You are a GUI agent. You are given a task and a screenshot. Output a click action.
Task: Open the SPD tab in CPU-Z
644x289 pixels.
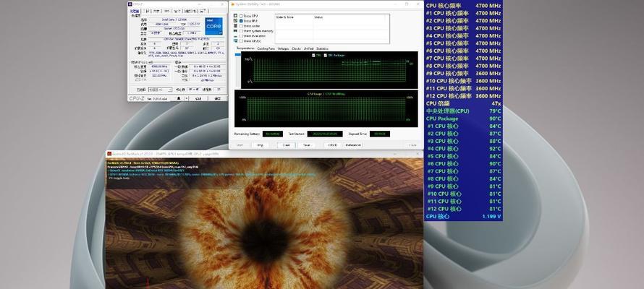pos(167,11)
